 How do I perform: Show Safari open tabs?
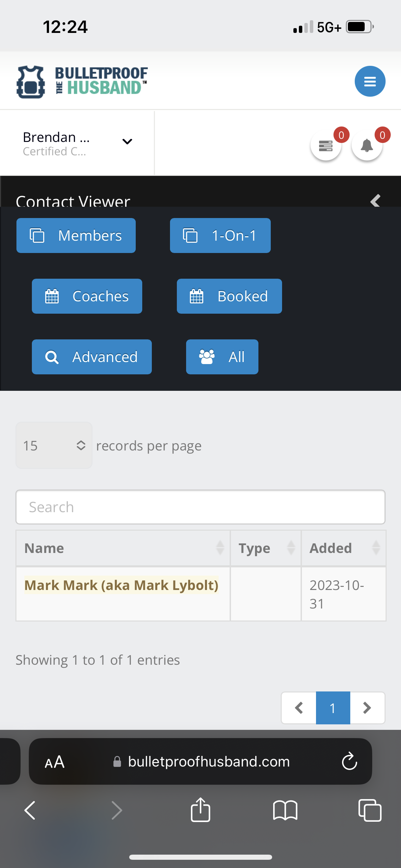pyautogui.click(x=370, y=810)
